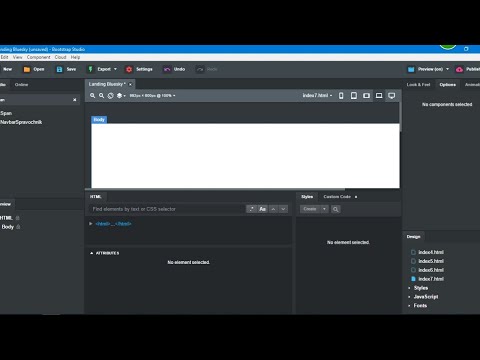
Task: Close the Landing Bluesky design tab
Action: (130, 84)
